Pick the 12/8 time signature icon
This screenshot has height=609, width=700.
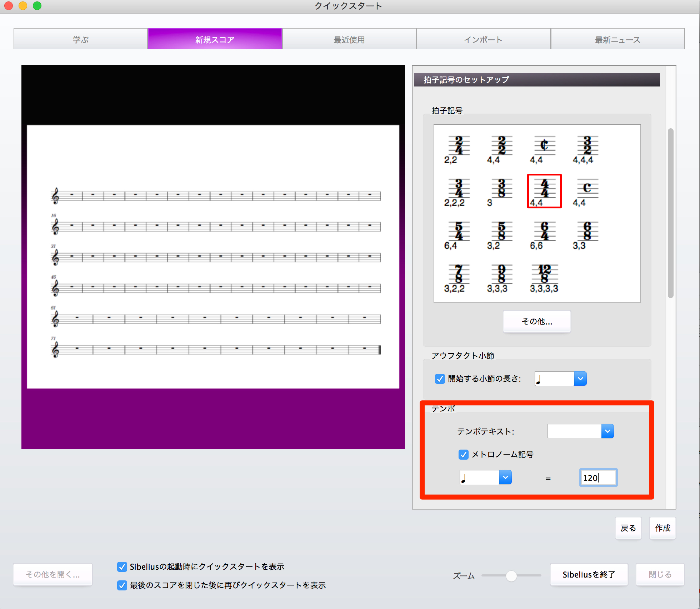coord(544,278)
